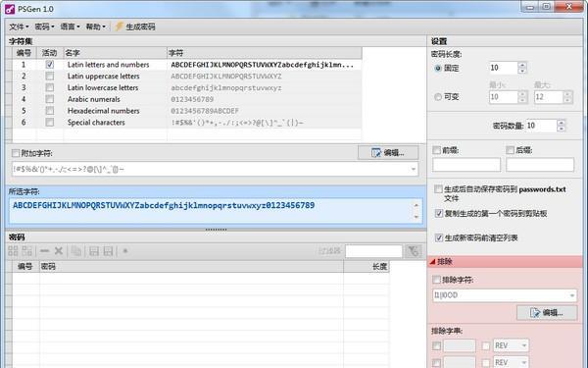Click the 字符 (Characters) column header in charset table
Viewport: 588px width, 368px height.
265,53
